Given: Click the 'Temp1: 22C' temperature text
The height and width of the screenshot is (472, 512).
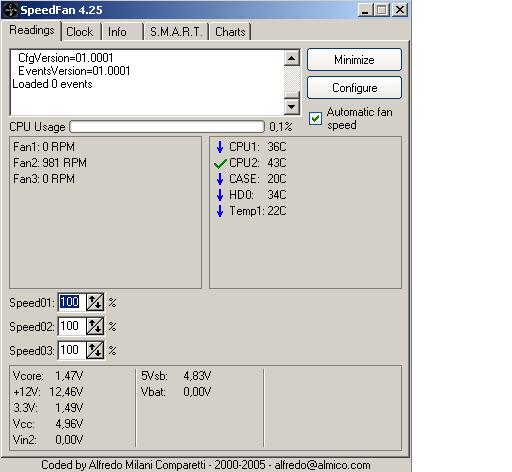Looking at the screenshot, I should click(x=258, y=211).
